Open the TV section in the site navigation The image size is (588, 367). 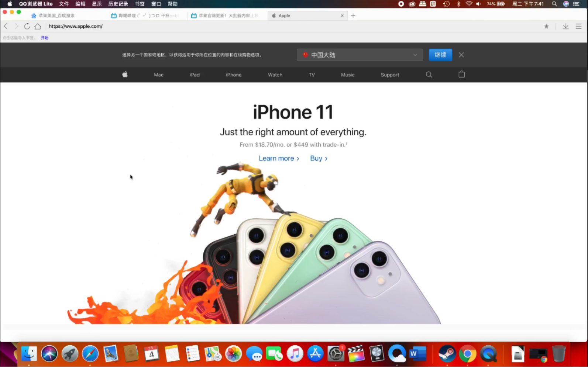pyautogui.click(x=312, y=75)
